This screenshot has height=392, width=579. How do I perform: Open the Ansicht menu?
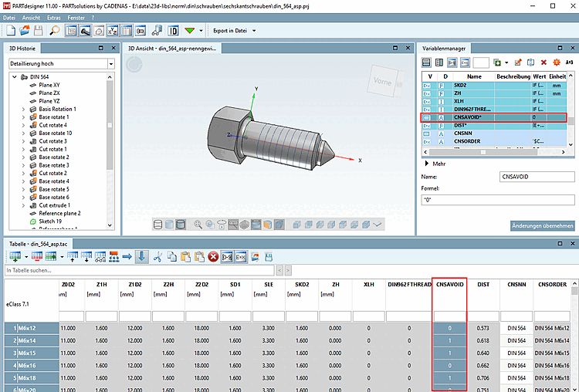32,15
